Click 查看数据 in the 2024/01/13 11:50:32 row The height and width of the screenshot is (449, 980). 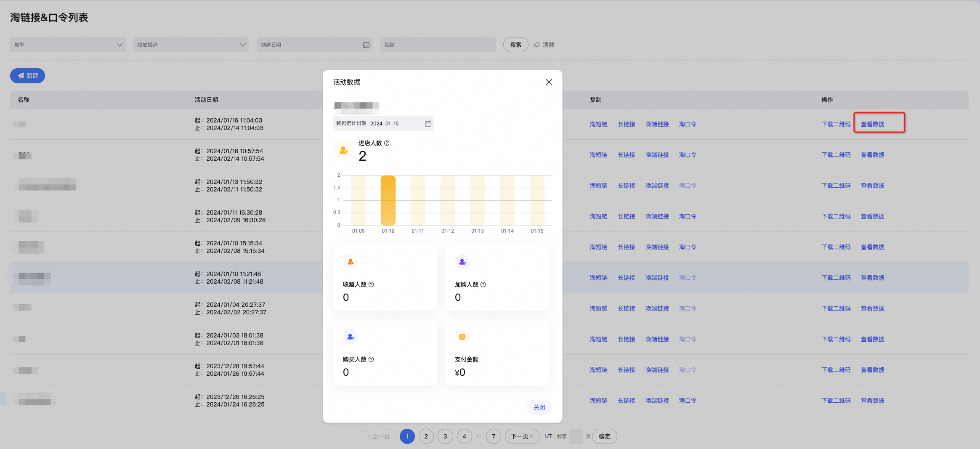[x=872, y=186]
